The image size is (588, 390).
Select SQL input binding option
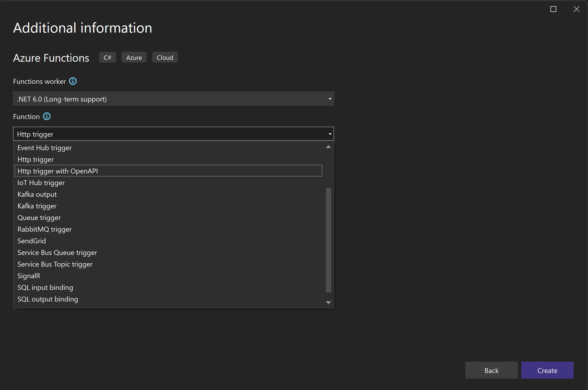(45, 287)
